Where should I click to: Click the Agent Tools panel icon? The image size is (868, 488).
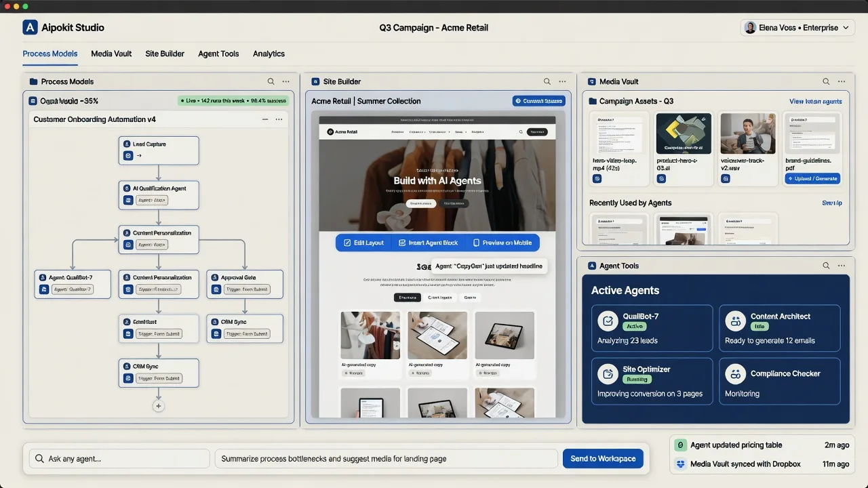click(x=592, y=266)
